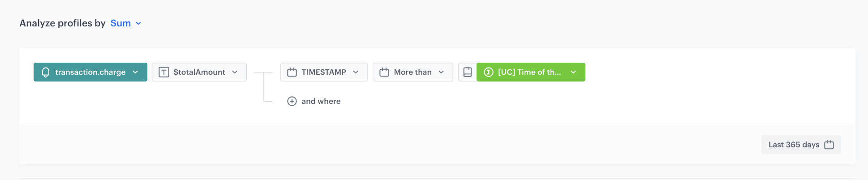Add a condition with and where
The height and width of the screenshot is (180, 868).
point(321,101)
